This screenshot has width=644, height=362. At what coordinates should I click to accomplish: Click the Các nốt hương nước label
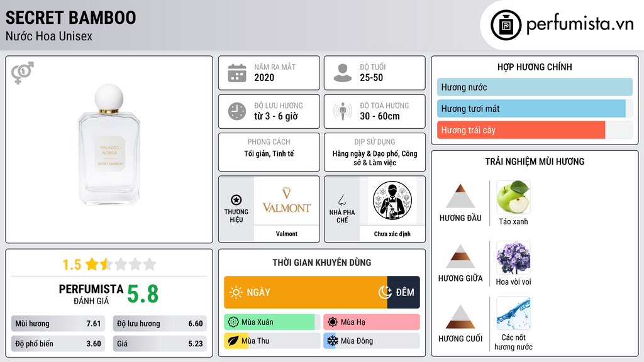coord(513,343)
